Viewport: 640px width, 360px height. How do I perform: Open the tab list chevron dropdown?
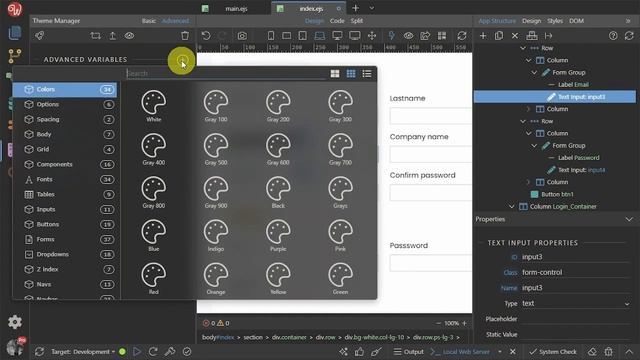click(x=371, y=8)
